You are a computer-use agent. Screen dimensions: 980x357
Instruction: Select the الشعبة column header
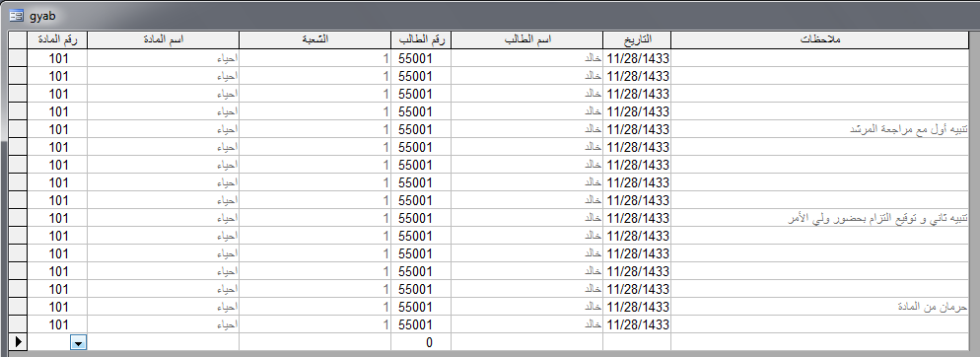click(315, 39)
